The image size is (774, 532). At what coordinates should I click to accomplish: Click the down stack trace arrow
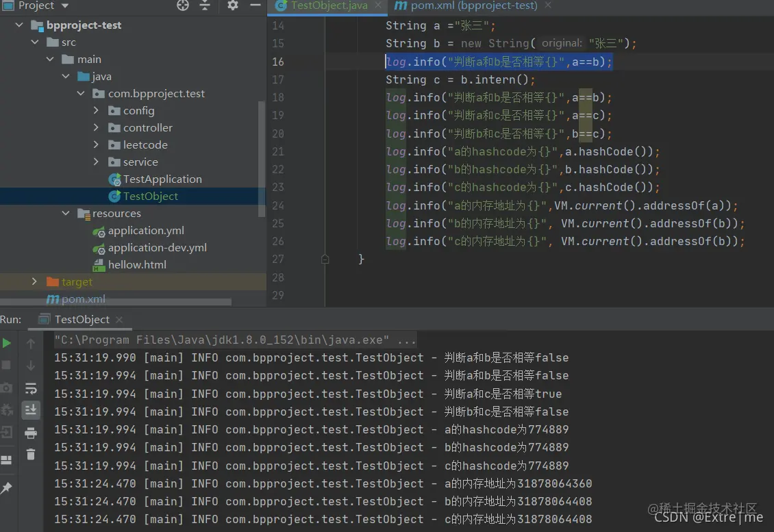tap(31, 366)
